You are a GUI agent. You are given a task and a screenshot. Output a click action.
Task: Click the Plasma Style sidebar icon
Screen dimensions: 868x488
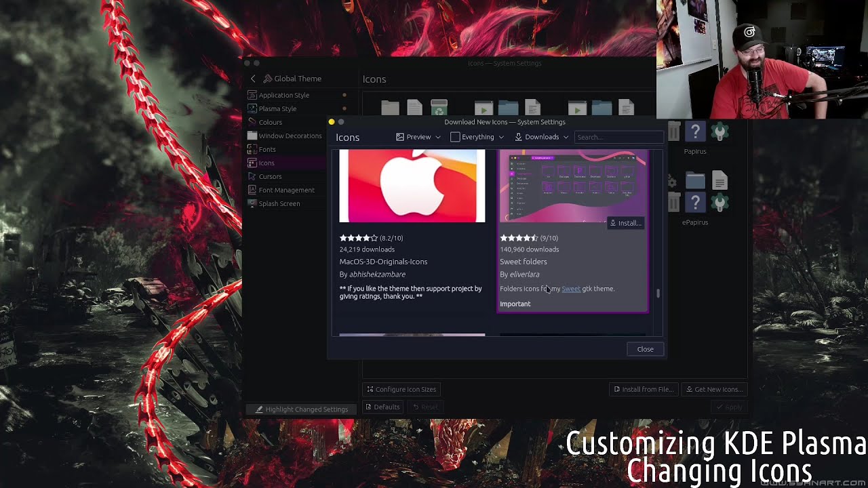(252, 108)
